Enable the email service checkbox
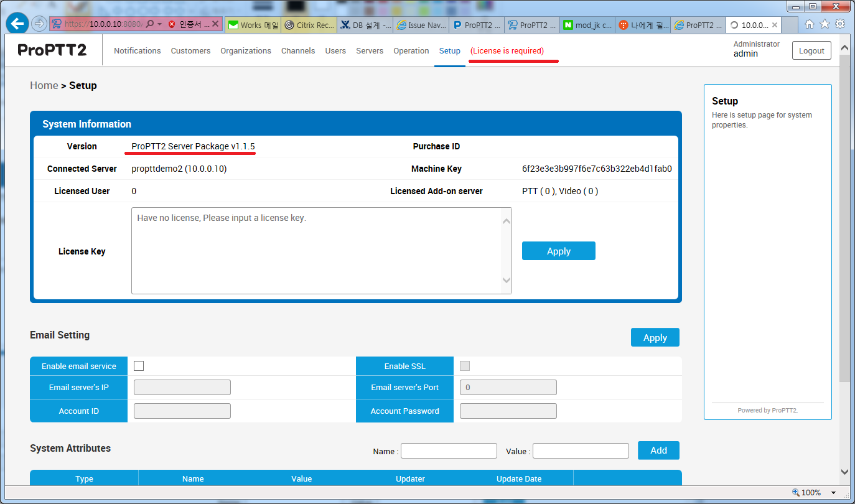Screen dimensions: 855x504 139,366
